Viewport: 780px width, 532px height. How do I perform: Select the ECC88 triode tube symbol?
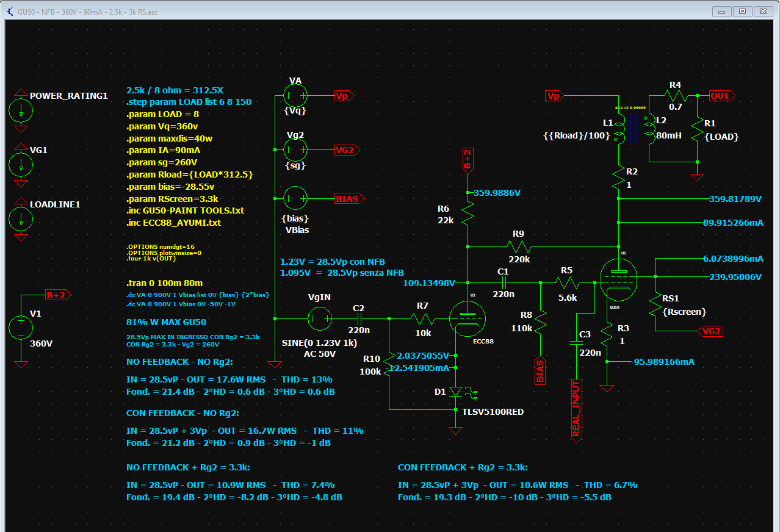[468, 318]
